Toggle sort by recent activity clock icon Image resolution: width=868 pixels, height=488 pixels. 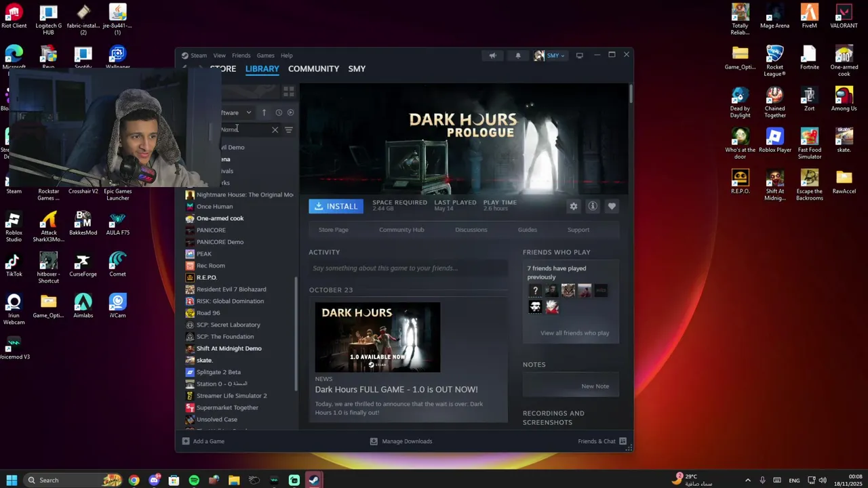click(x=278, y=113)
